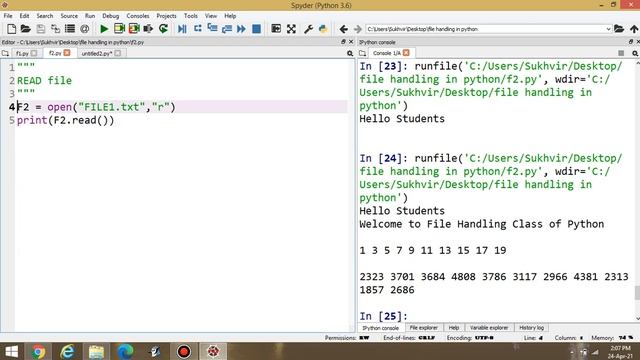Launch Google Chrome from the taskbar
The height and width of the screenshot is (360, 640).
click(x=38, y=351)
